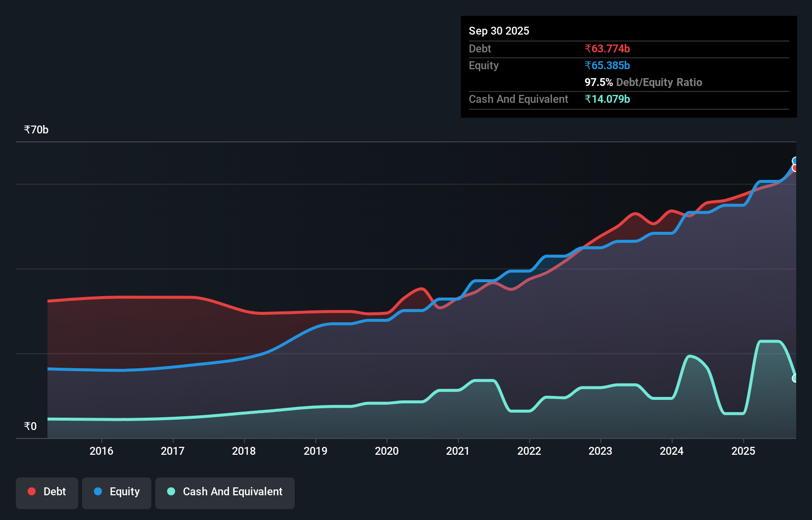
Task: Select the red debt marker at chart end
Action: tap(795, 168)
